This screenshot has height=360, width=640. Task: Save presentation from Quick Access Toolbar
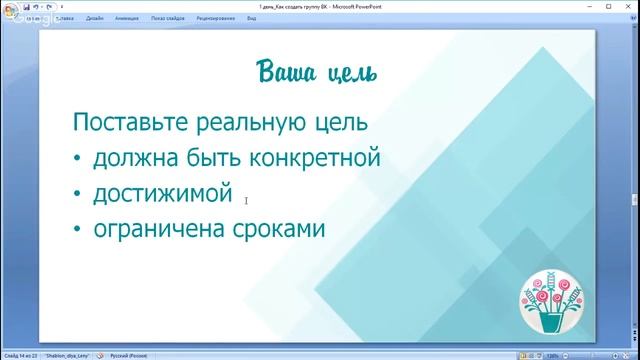tap(27, 7)
